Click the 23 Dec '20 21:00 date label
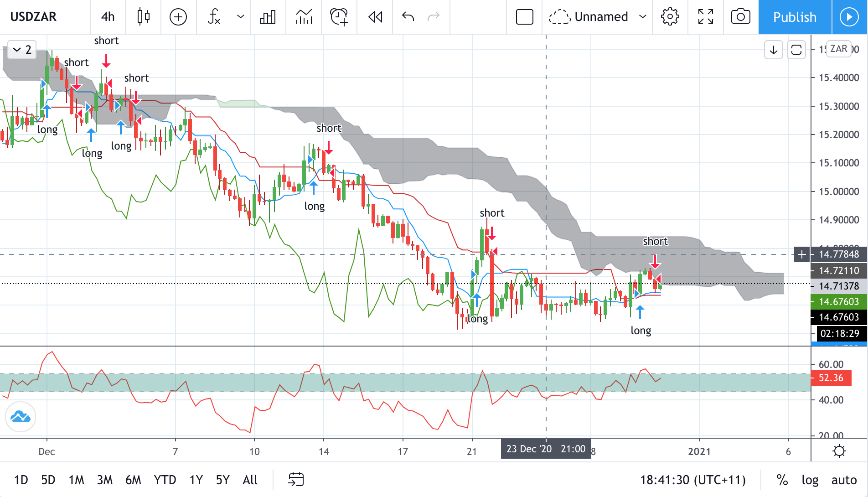The height and width of the screenshot is (497, 868). click(x=546, y=449)
